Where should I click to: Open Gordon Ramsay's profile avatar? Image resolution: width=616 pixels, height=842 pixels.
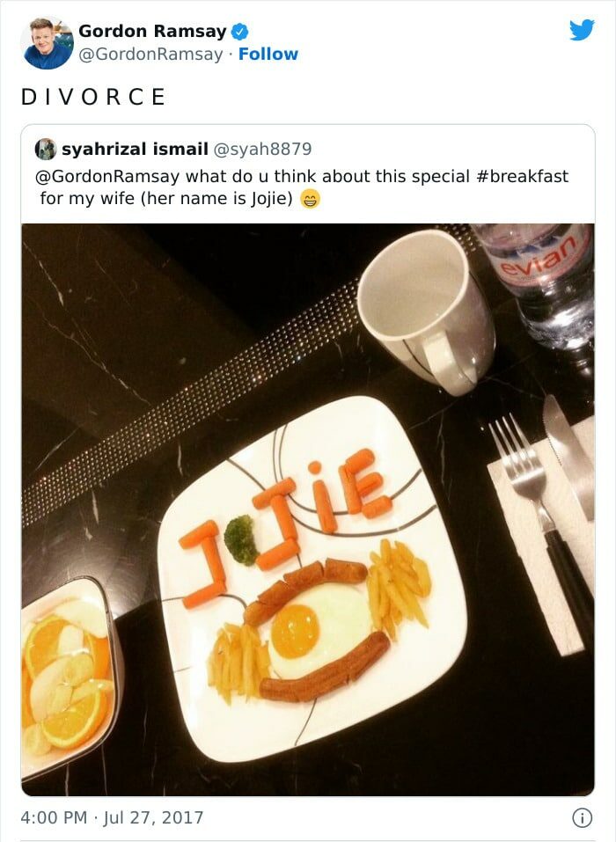click(x=47, y=43)
